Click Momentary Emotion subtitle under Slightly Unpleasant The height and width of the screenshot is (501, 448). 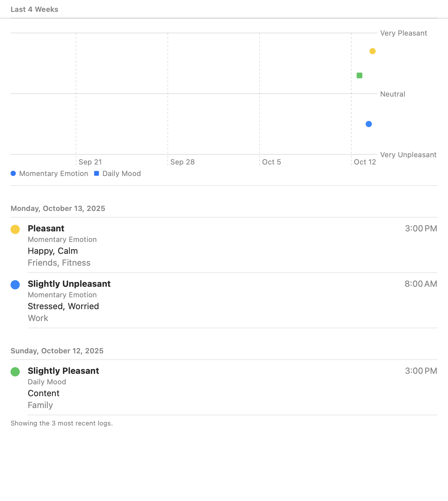click(62, 295)
